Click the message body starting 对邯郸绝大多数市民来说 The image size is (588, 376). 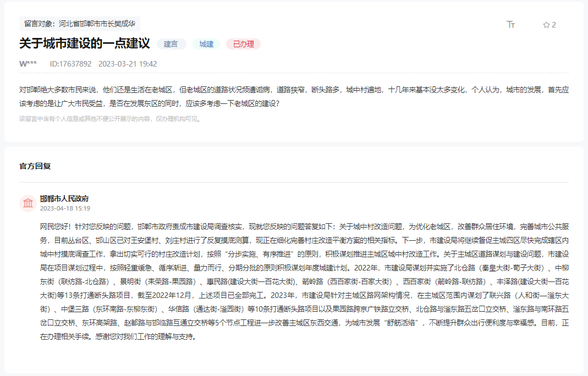click(294, 97)
